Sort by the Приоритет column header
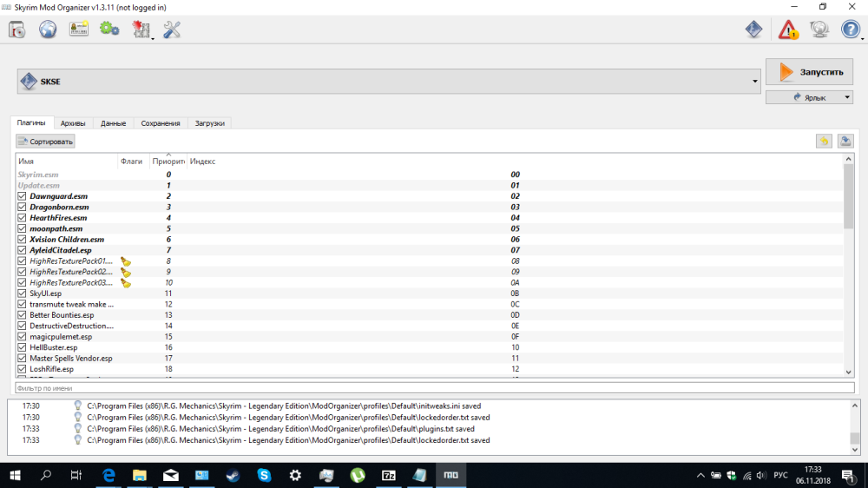 [168, 162]
